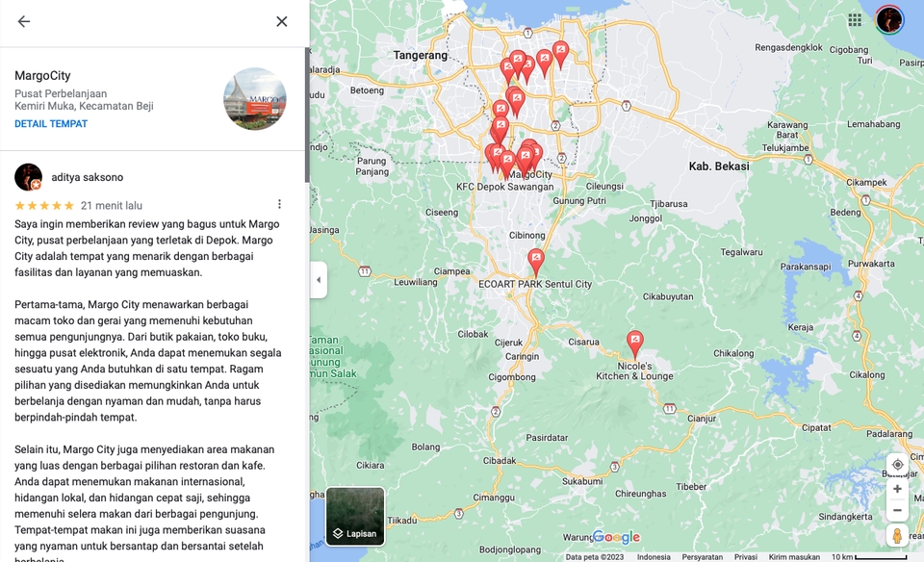This screenshot has height=562, width=924.
Task: Click the Jonggol map label
Action: click(x=646, y=218)
